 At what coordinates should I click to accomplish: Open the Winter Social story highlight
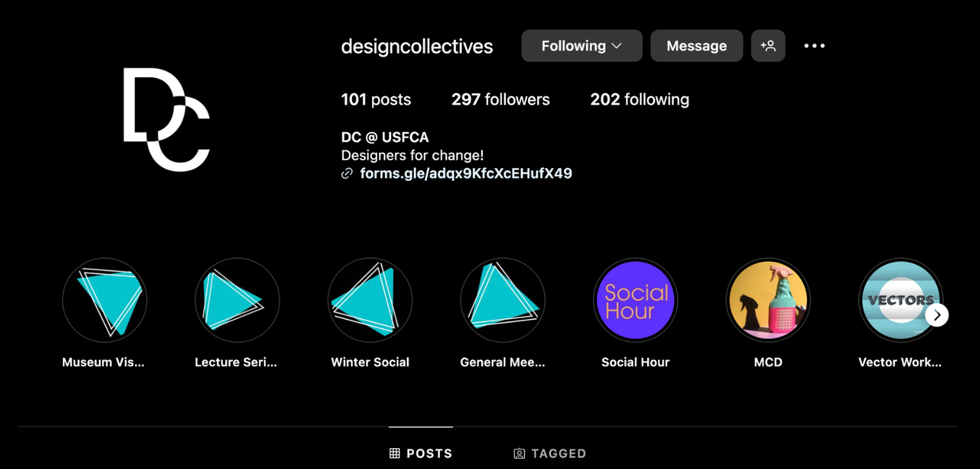point(370,300)
